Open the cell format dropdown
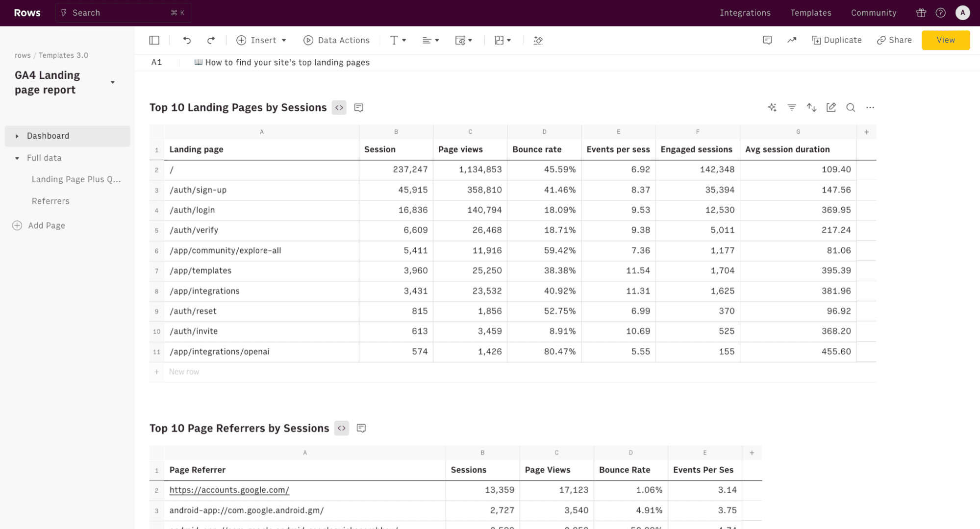980x529 pixels. (x=463, y=40)
